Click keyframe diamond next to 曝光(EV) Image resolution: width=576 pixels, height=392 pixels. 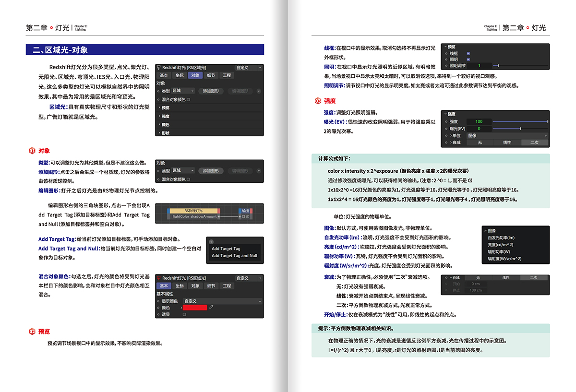click(x=446, y=129)
